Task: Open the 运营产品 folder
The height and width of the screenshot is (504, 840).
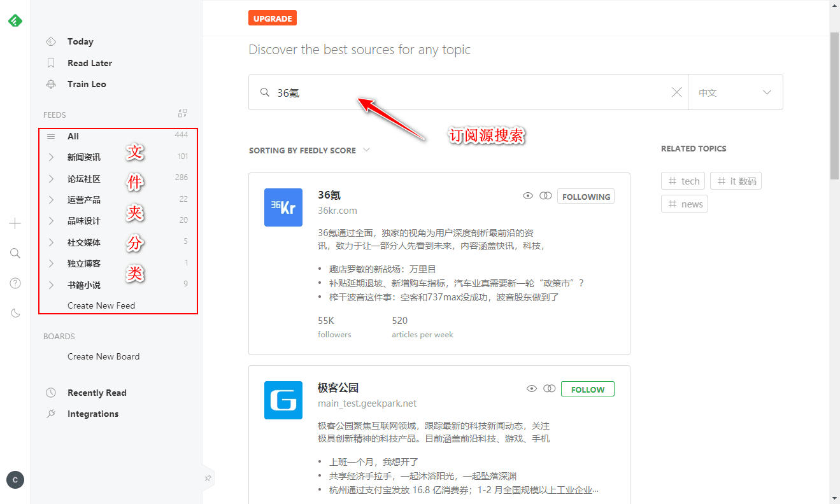Action: point(84,200)
